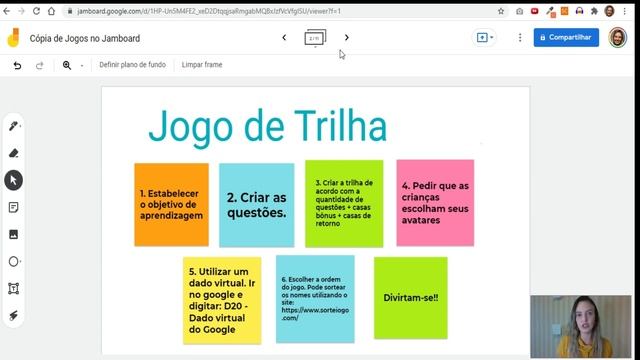
Task: Open zoom level dropdown arrow
Action: point(82,65)
